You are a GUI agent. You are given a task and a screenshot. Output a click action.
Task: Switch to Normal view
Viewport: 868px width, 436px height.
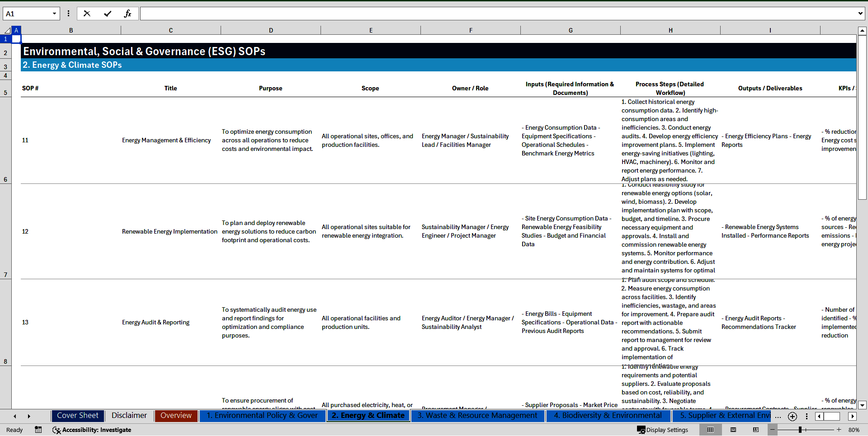click(710, 430)
